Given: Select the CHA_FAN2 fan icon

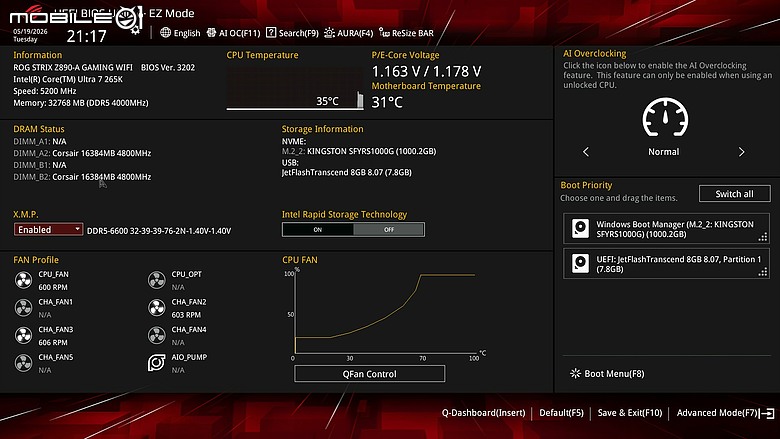Looking at the screenshot, I should coord(157,308).
